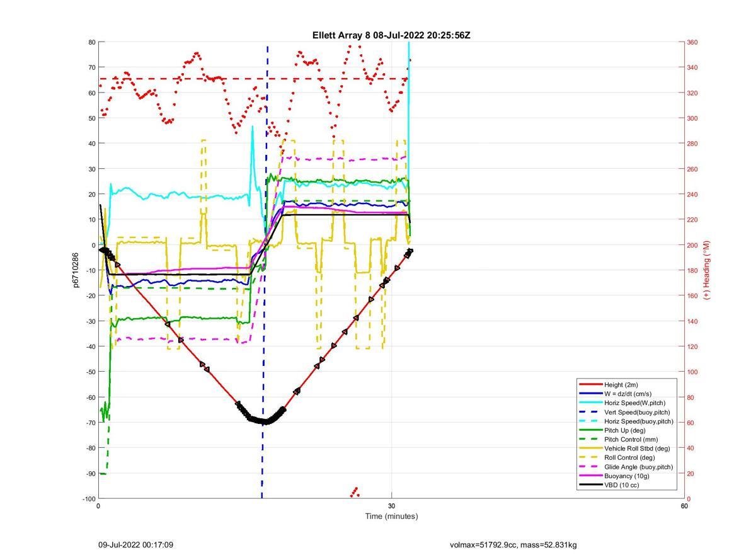756x560 pixels.
Task: Click left axis tick label "-10"
Action: click(91, 270)
